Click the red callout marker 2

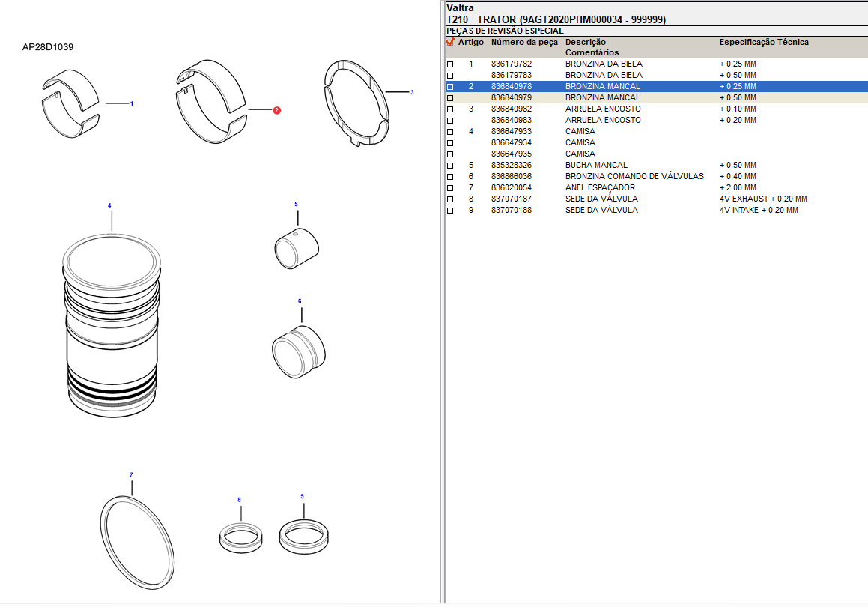[276, 110]
